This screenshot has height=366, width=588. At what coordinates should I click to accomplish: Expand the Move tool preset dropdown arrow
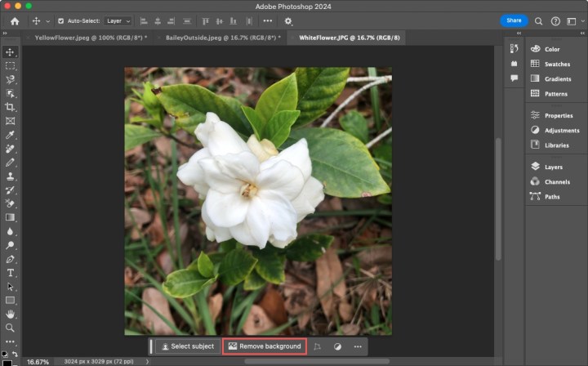click(47, 20)
